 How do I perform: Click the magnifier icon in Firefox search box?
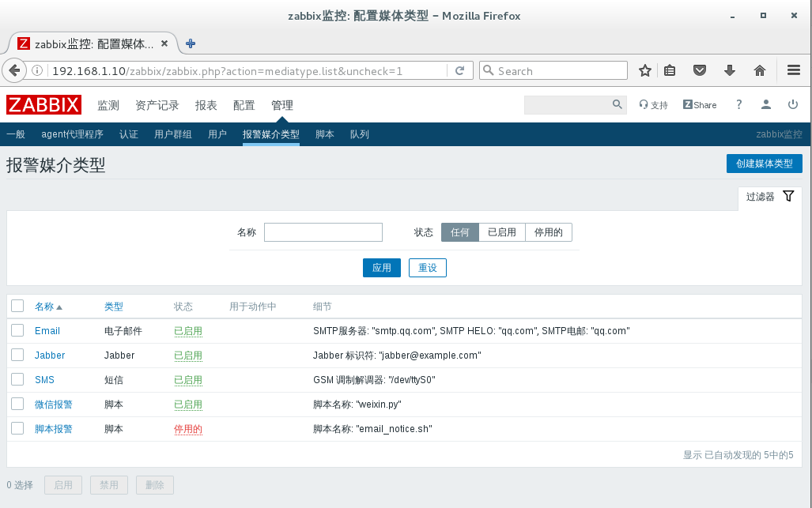488,70
